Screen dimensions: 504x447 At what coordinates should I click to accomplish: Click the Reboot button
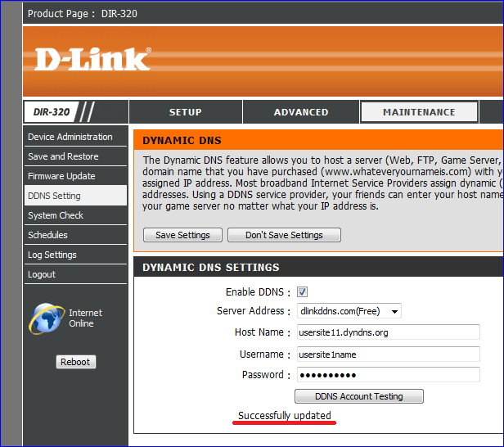click(76, 362)
